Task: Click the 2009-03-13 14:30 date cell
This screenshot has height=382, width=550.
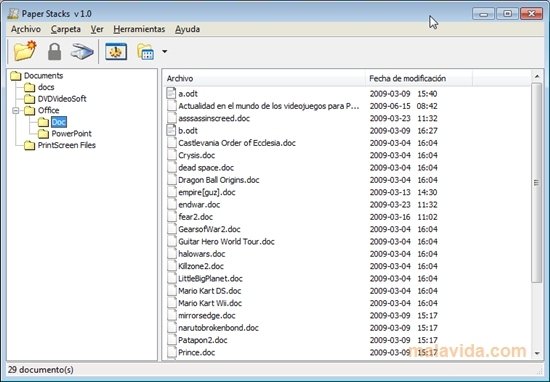Action: [x=403, y=192]
